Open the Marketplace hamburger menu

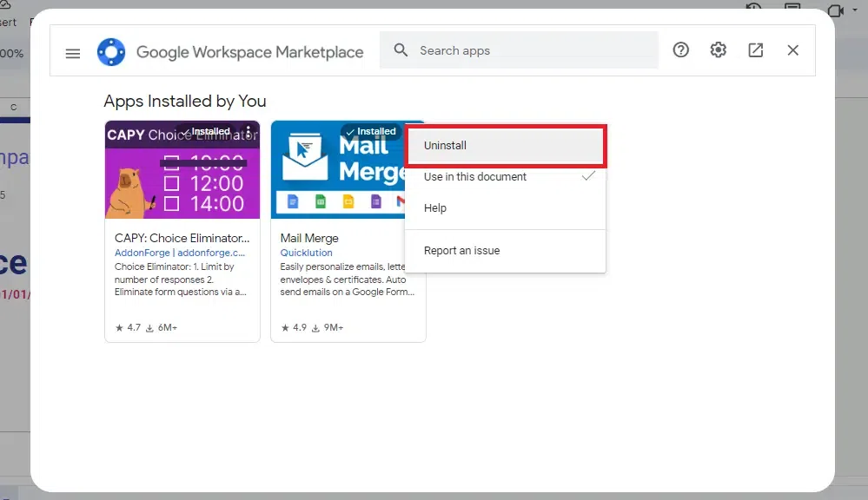click(72, 53)
